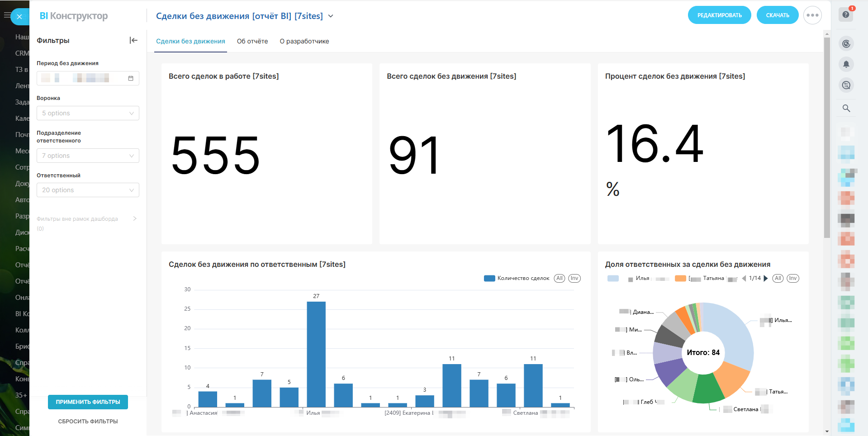Switch to Об отчёте tab
This screenshot has width=868, height=436.
tap(252, 41)
